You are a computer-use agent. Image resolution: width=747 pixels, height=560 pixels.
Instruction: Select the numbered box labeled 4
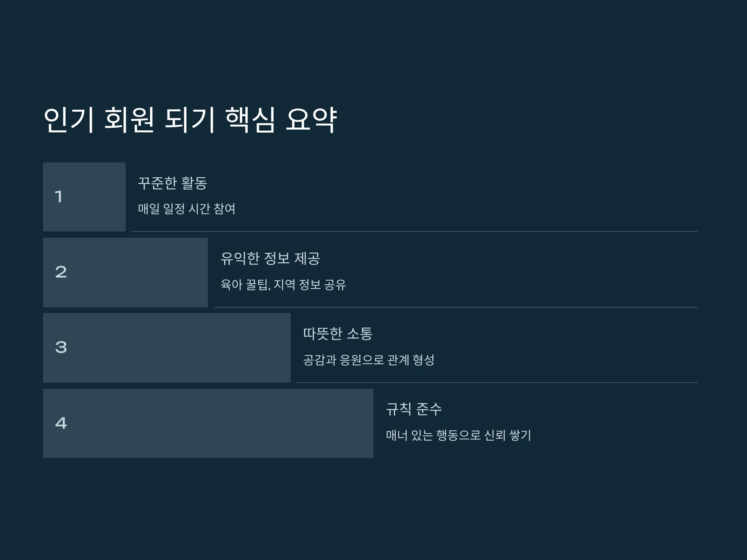click(x=208, y=423)
